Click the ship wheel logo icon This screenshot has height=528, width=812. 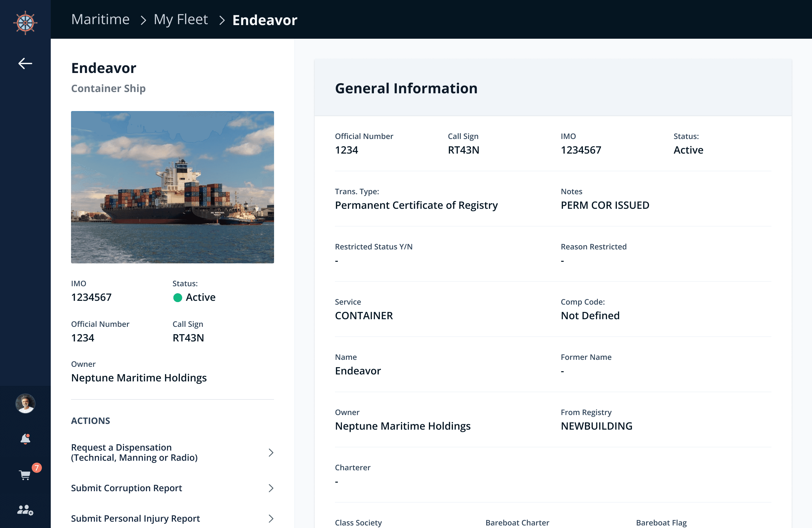25,23
